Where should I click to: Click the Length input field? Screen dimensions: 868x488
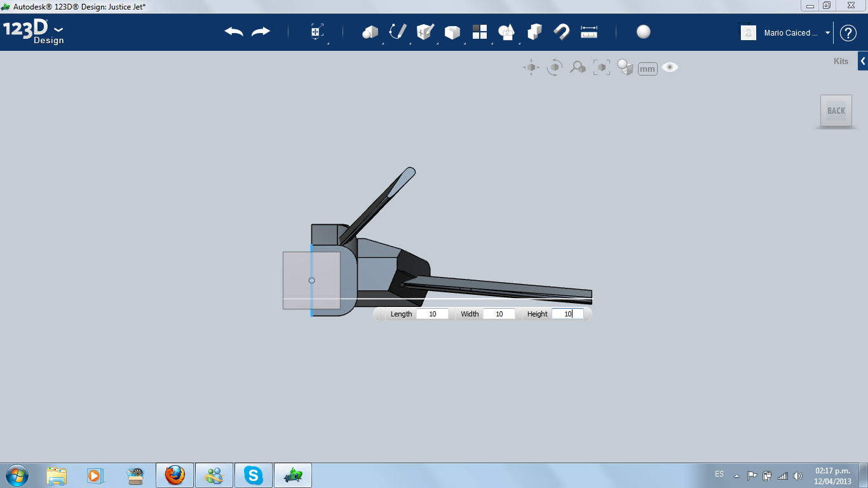tap(432, 314)
